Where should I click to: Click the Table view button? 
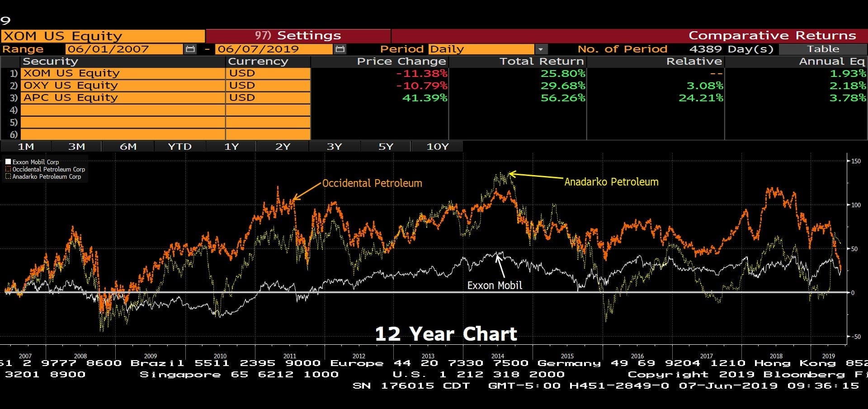pyautogui.click(x=823, y=49)
